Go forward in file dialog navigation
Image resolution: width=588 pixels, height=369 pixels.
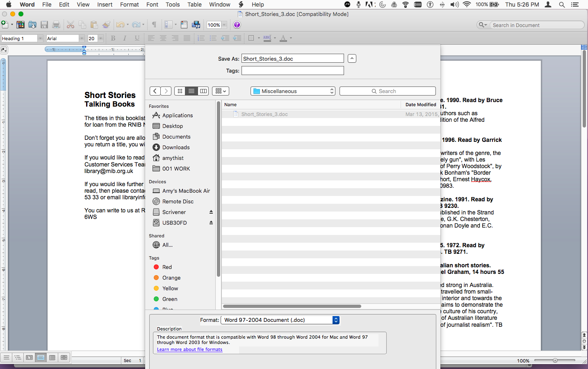pyautogui.click(x=166, y=91)
